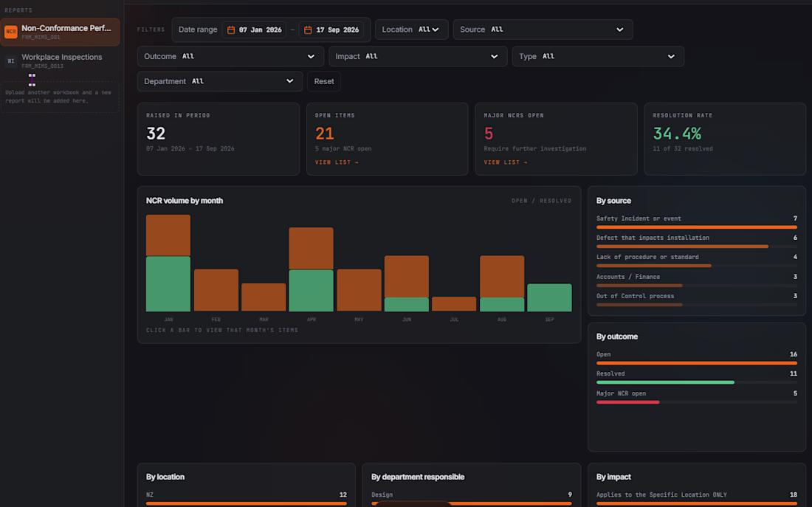Select the SEP bar in the NCR volume chart

(x=549, y=297)
